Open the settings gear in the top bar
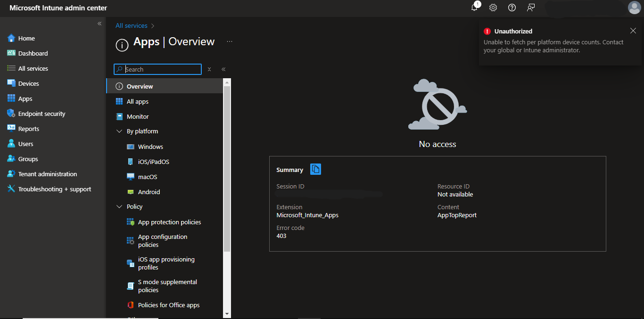The width and height of the screenshot is (644, 319). 493,8
